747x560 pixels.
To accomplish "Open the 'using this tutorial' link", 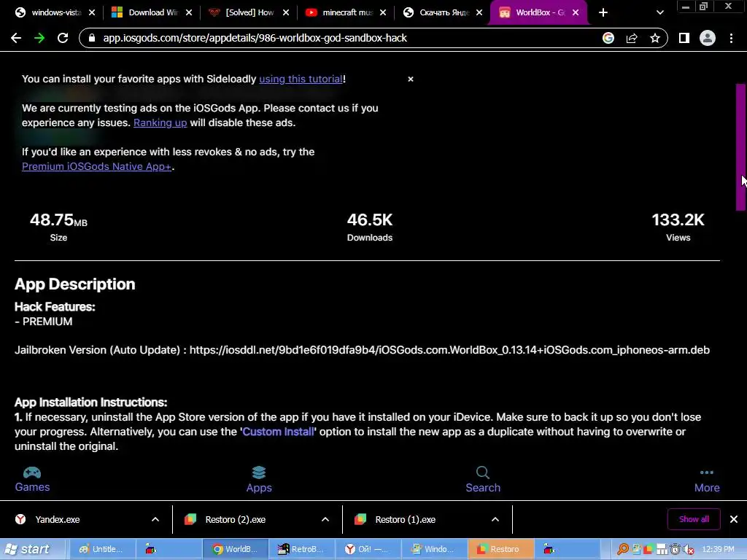I will click(x=301, y=79).
